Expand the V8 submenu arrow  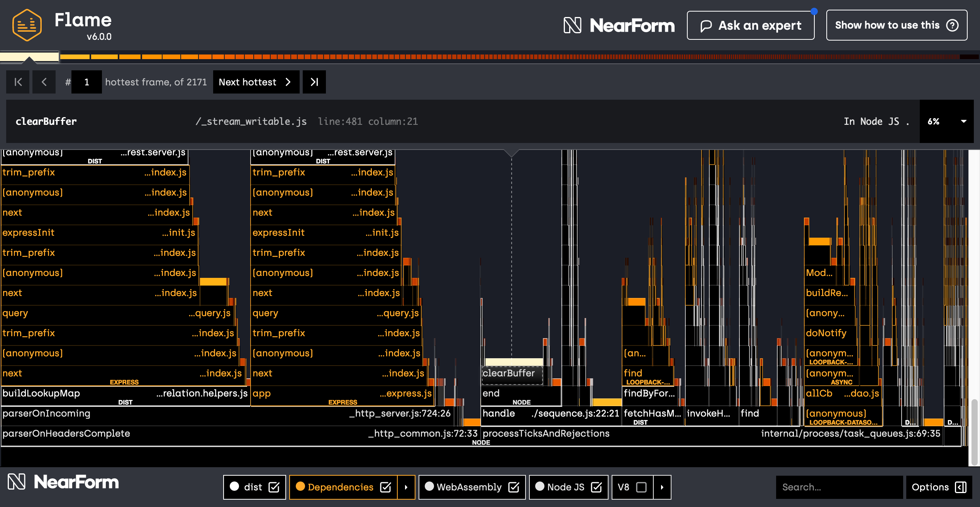point(662,487)
